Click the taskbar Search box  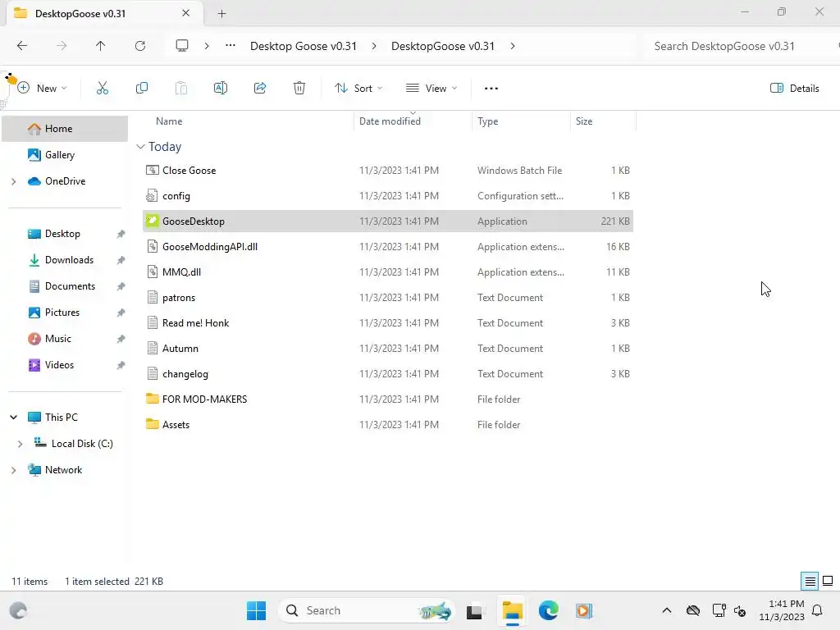tap(366, 610)
